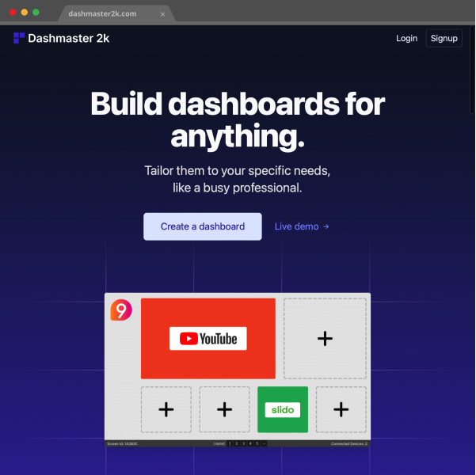Viewport: 476px width, 475px height.
Task: Click the plus in the first bottom-row tile
Action: [166, 409]
